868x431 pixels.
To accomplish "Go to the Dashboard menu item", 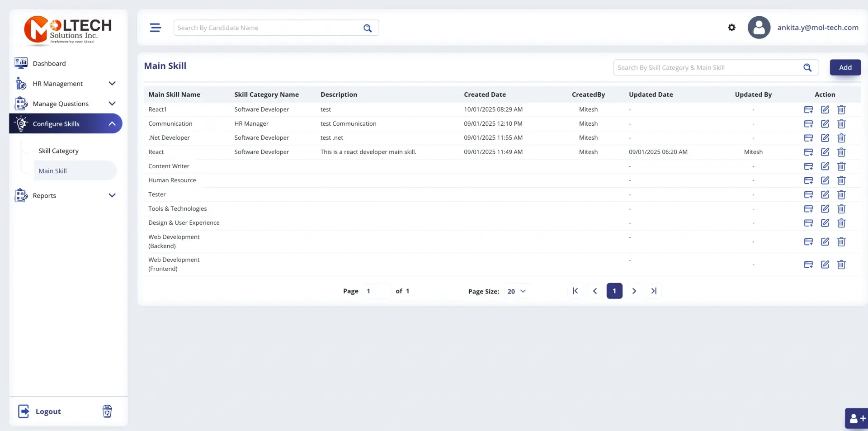I will coord(49,64).
